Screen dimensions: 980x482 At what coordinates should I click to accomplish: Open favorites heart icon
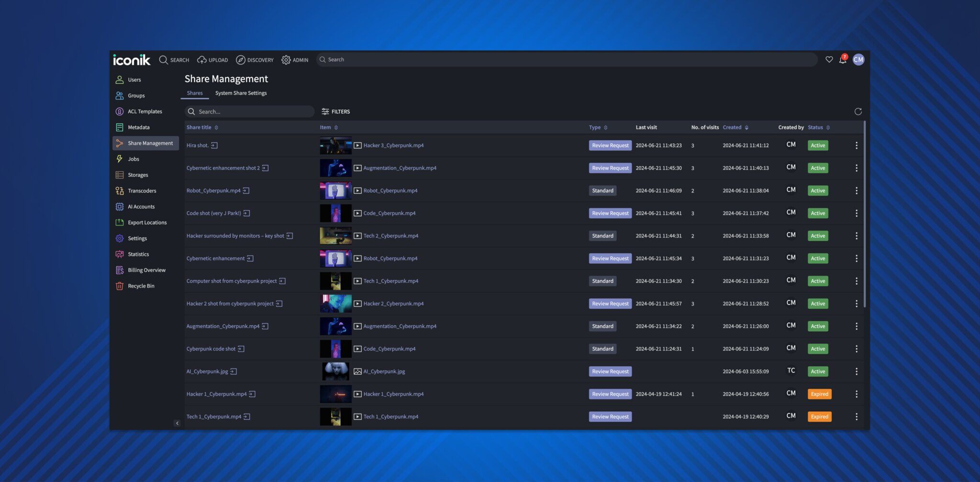[x=829, y=59]
